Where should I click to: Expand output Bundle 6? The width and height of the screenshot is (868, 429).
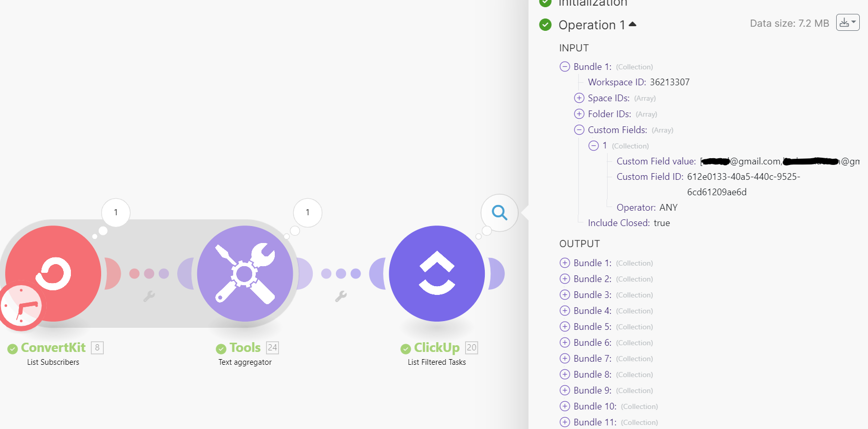565,342
